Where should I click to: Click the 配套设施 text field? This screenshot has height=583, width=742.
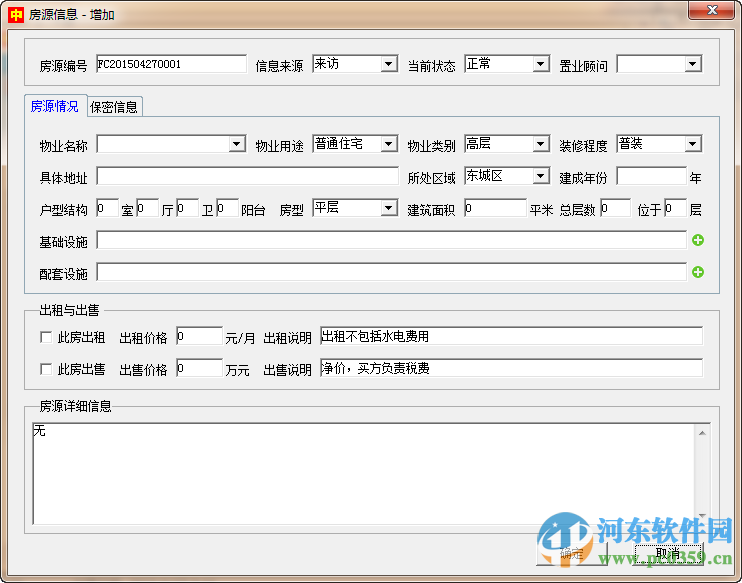tap(391, 272)
